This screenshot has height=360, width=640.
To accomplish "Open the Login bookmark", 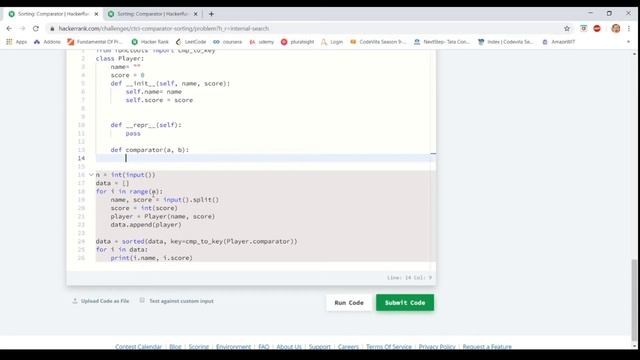I will tap(332, 42).
